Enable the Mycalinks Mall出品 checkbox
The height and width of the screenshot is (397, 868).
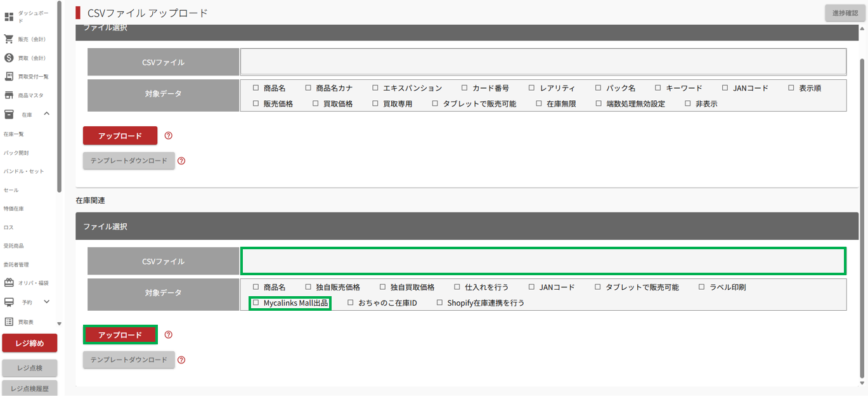tap(256, 303)
